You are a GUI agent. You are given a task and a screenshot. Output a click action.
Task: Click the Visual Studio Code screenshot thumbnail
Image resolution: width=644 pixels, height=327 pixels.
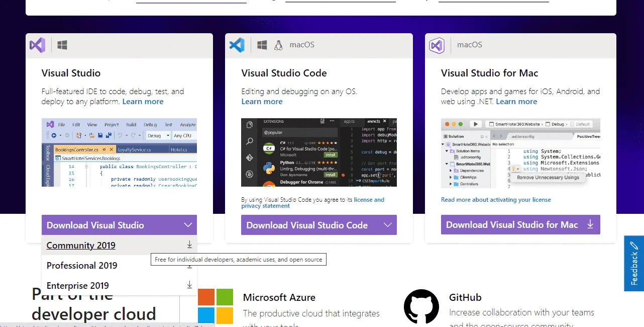[x=319, y=152]
